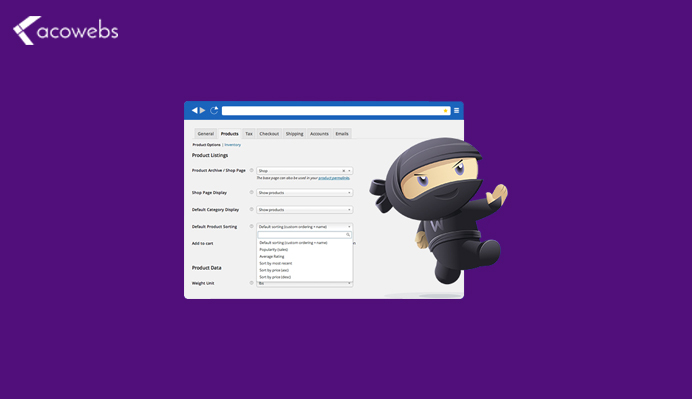Image resolution: width=692 pixels, height=399 pixels.
Task: Click help icon beside Default Product Sorting
Action: pos(252,226)
